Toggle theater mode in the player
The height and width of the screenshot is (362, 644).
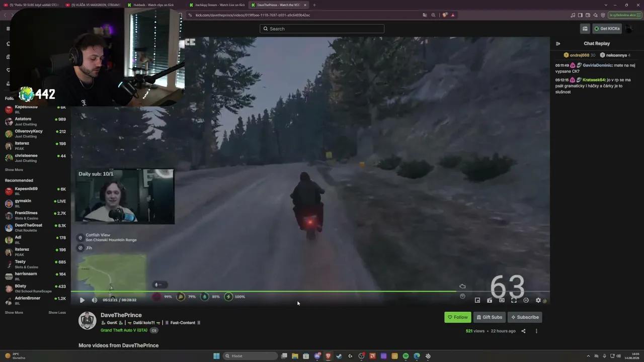pos(502,300)
